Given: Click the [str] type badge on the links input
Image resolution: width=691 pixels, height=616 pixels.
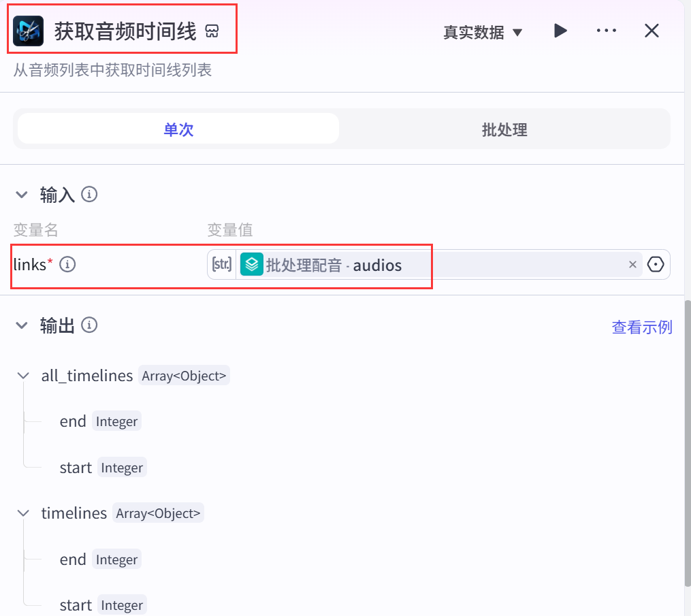Looking at the screenshot, I should pyautogui.click(x=221, y=264).
